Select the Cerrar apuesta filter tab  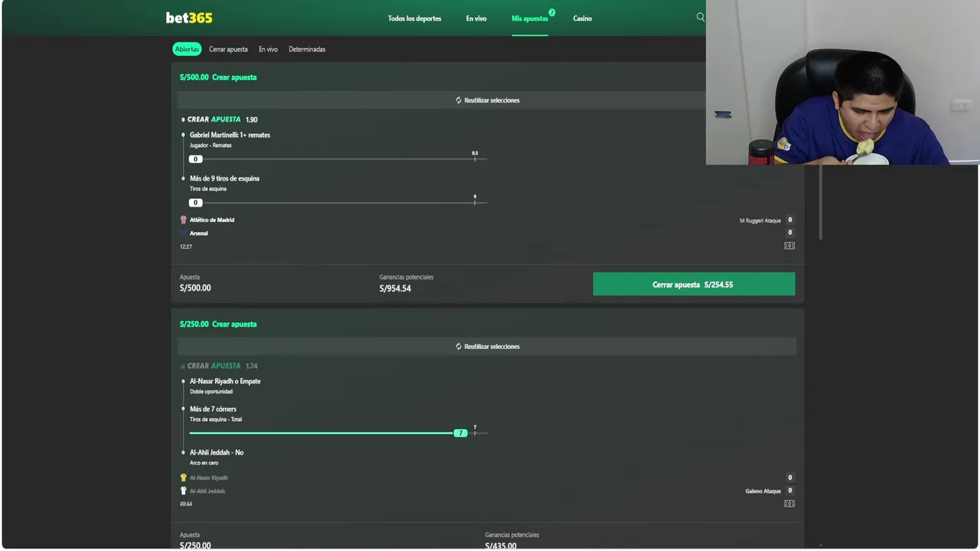[228, 49]
